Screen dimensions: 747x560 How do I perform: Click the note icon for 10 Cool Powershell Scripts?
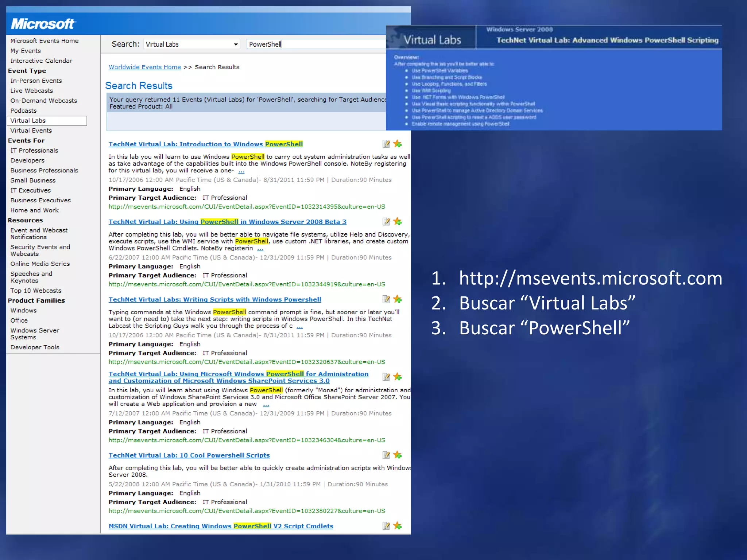(x=386, y=455)
